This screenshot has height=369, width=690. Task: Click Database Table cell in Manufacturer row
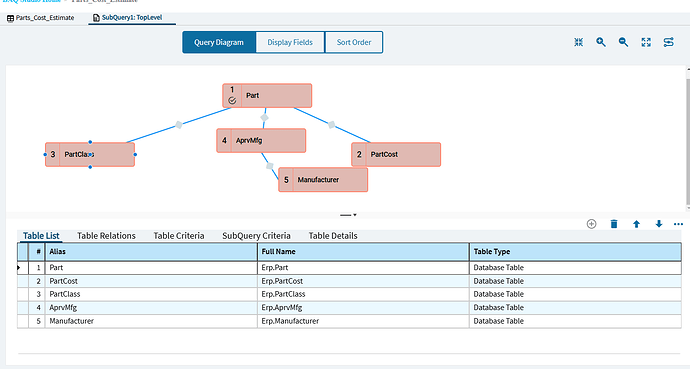click(575, 321)
